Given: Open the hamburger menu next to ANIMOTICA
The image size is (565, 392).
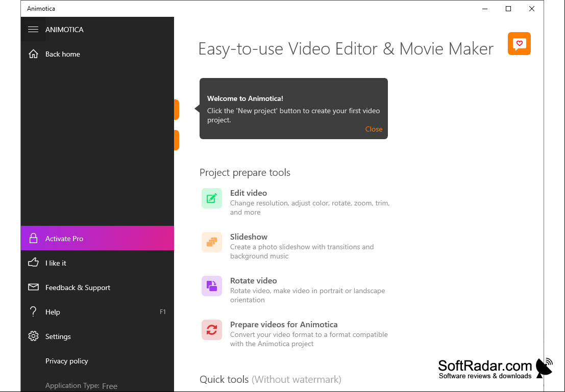Looking at the screenshot, I should pyautogui.click(x=33, y=30).
